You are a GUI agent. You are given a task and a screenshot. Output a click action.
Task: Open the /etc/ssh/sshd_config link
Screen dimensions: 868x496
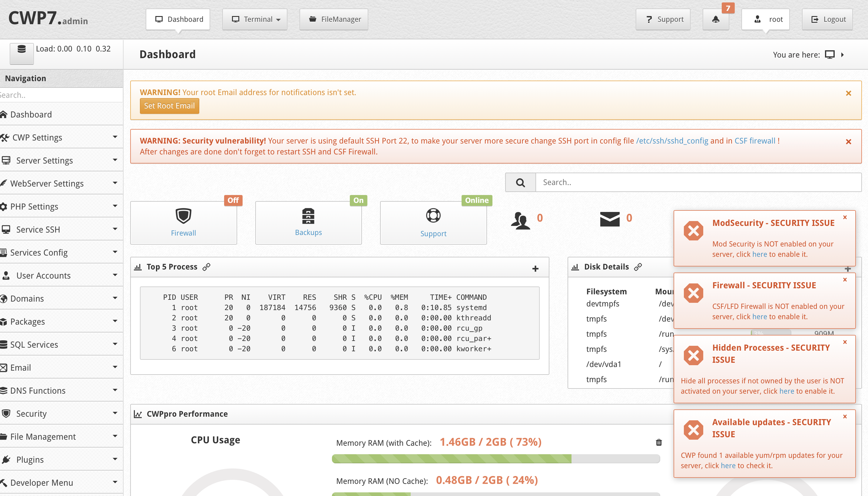(672, 141)
